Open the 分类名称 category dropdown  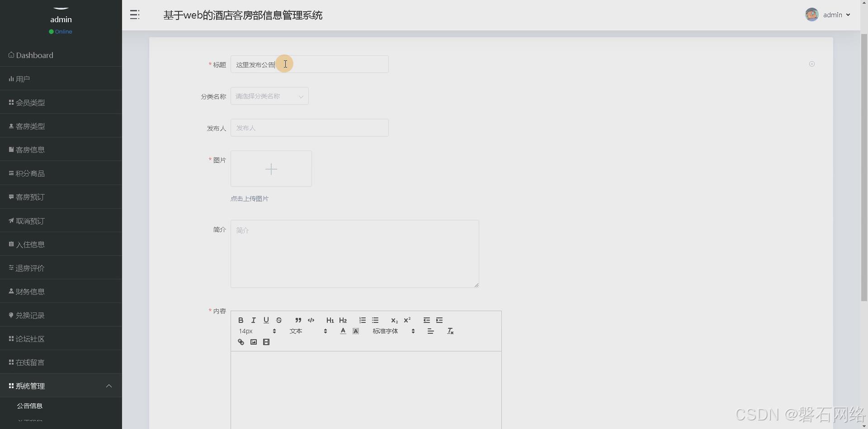tap(269, 96)
